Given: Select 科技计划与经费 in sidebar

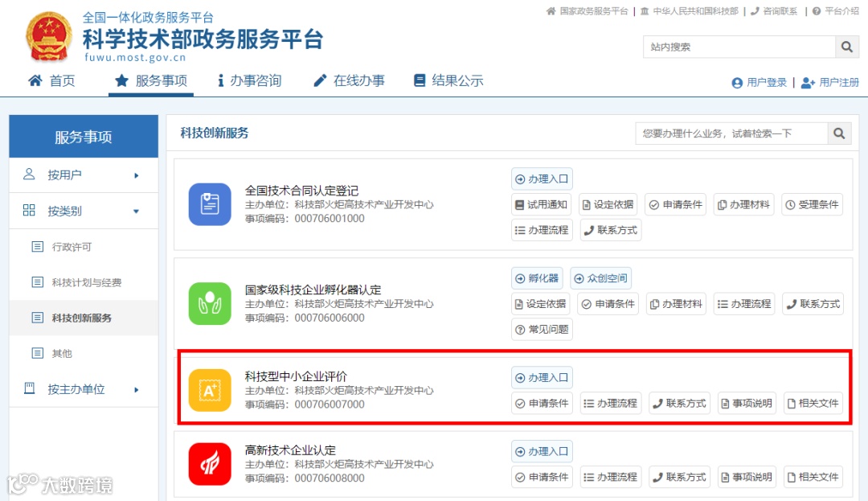Looking at the screenshot, I should pos(84,282).
